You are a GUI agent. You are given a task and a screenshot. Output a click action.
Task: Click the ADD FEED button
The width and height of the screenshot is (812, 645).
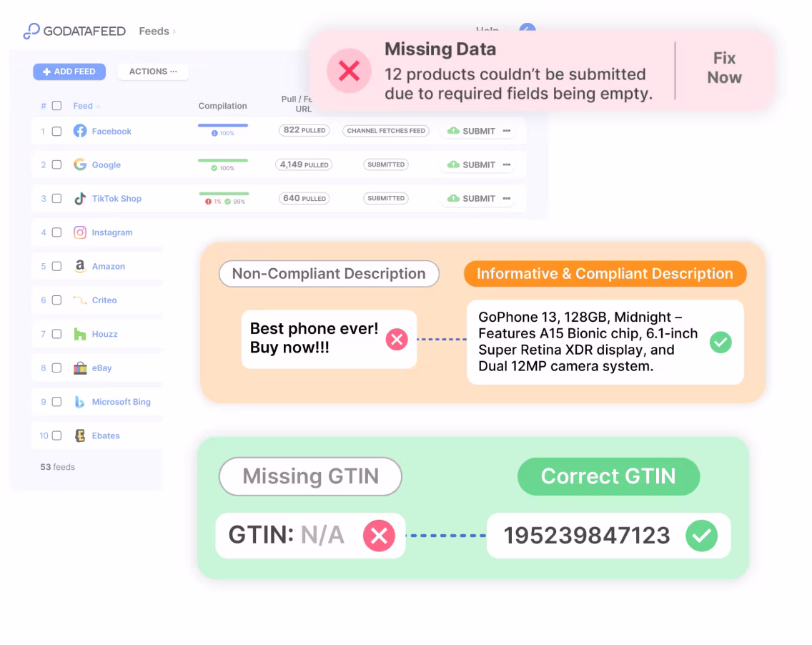pyautogui.click(x=69, y=72)
